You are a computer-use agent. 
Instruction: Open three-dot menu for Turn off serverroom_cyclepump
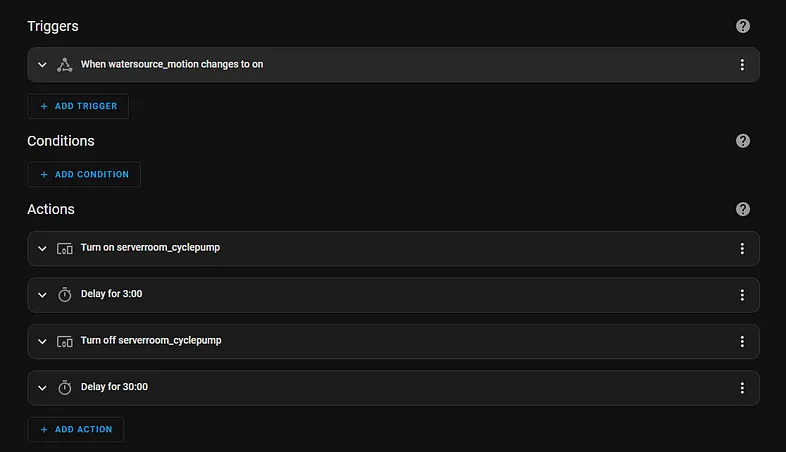742,341
